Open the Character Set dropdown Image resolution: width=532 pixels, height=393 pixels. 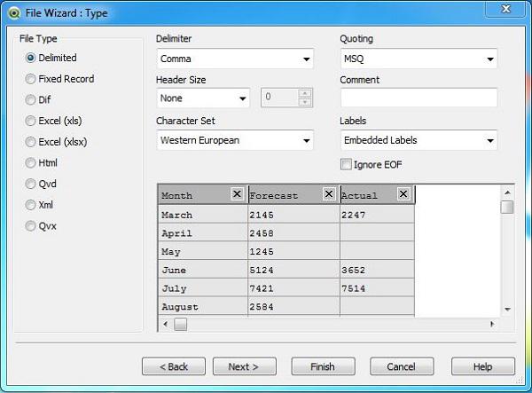click(x=235, y=140)
